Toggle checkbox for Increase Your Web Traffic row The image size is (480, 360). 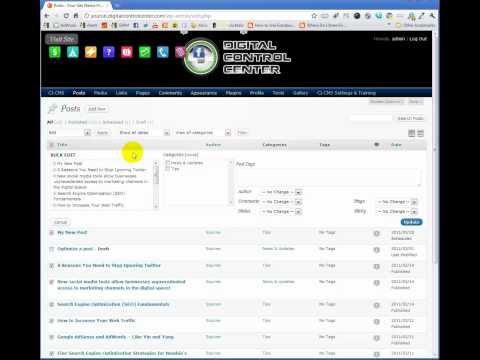[x=51, y=321]
